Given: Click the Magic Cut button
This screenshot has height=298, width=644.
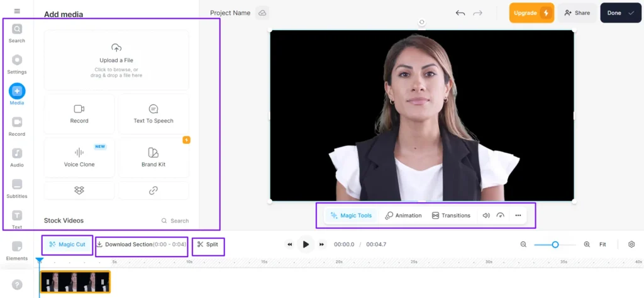Looking at the screenshot, I should pos(67,245).
